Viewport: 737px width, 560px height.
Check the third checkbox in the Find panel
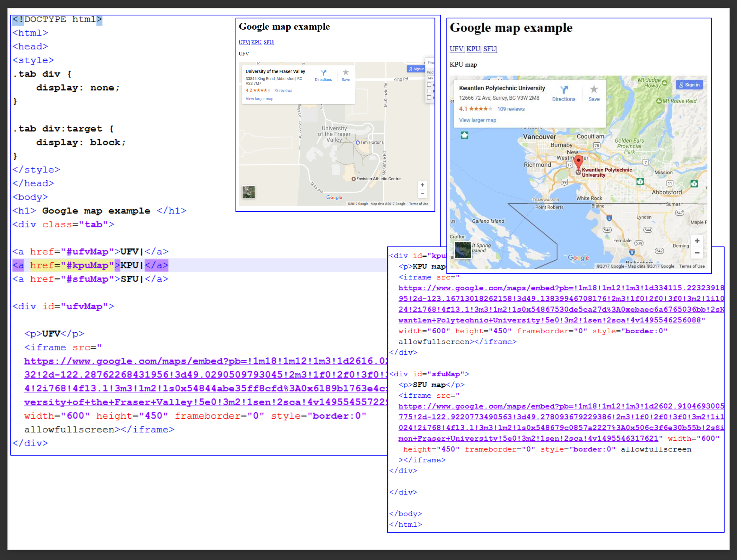click(x=429, y=97)
